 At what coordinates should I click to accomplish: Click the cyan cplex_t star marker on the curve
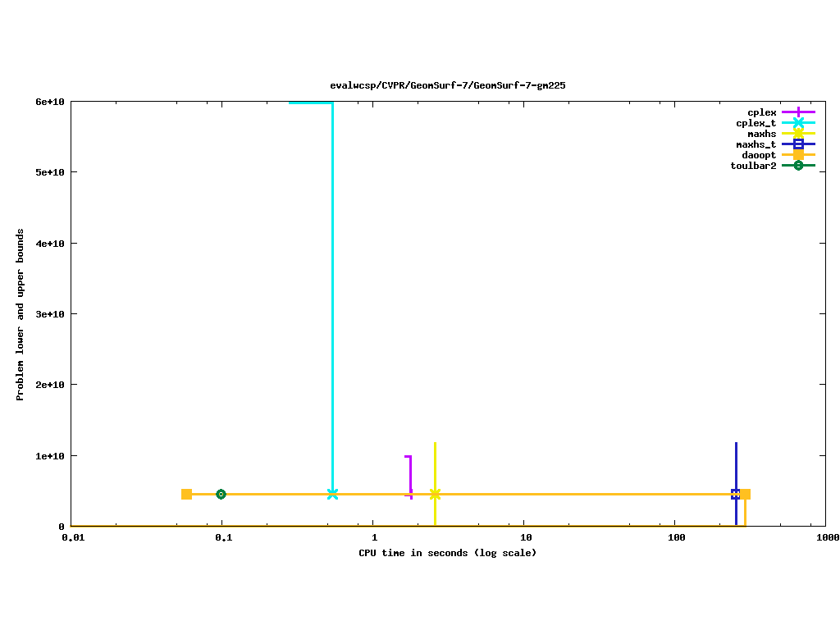click(332, 494)
